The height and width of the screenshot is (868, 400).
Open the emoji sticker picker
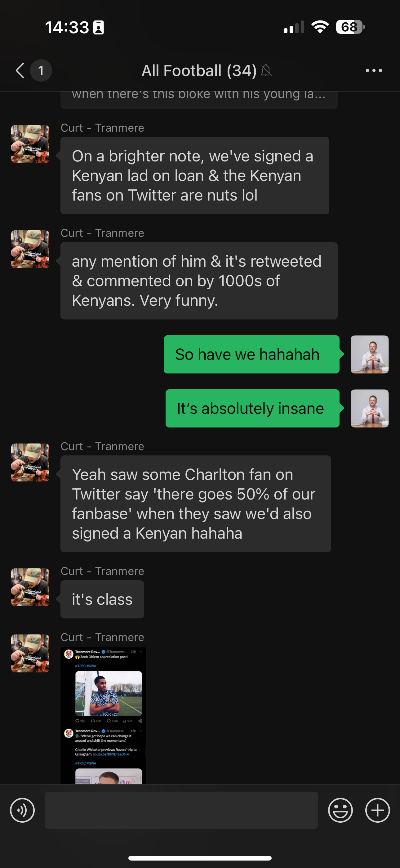tap(340, 810)
